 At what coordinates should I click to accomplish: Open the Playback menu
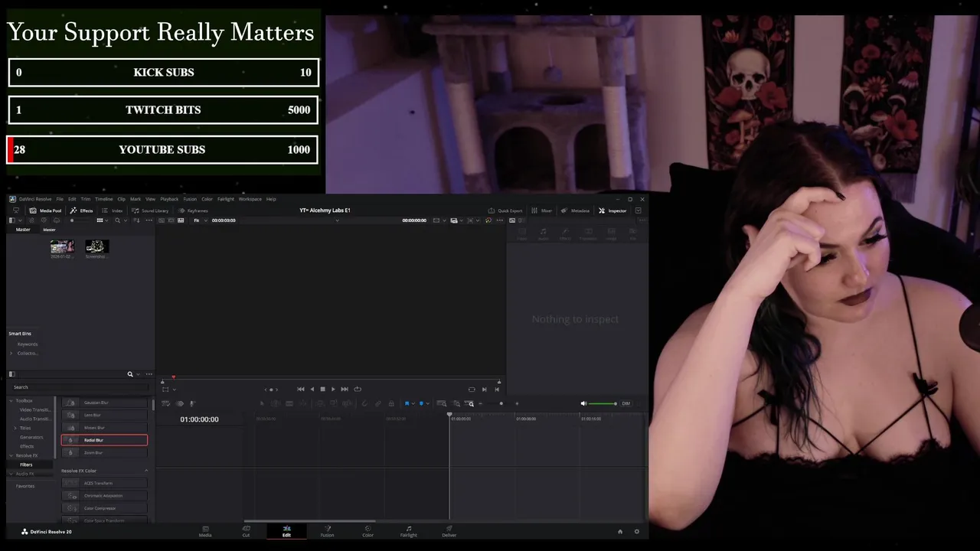(169, 199)
